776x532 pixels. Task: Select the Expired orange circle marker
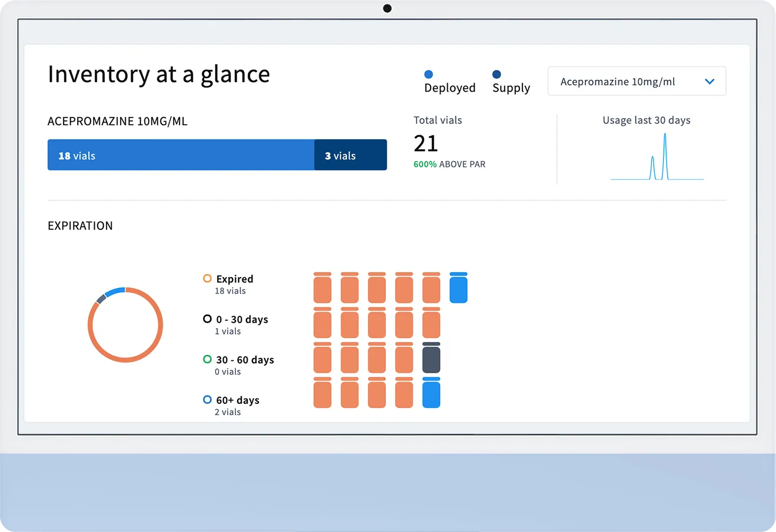pyautogui.click(x=207, y=279)
